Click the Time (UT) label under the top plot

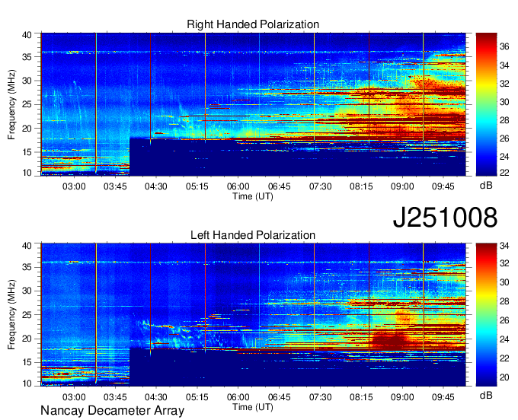(253, 196)
